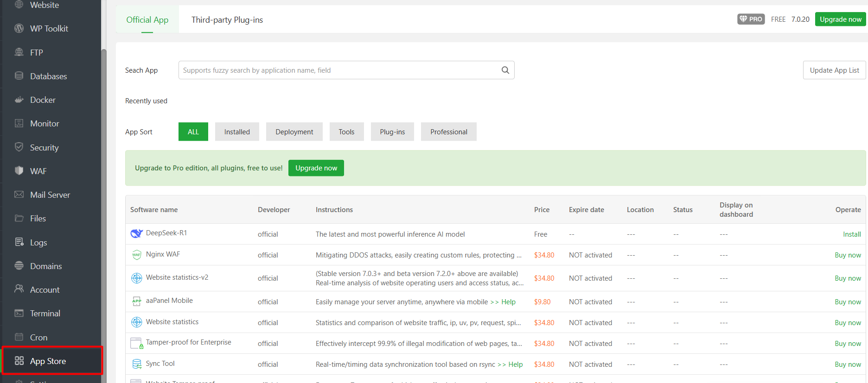Click the Status column header
The height and width of the screenshot is (383, 868).
tap(683, 210)
